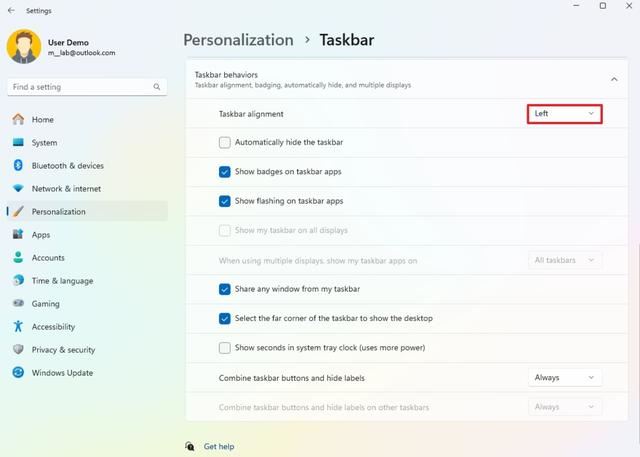The width and height of the screenshot is (640, 457).
Task: Click the Home icon in sidebar
Action: [18, 120]
